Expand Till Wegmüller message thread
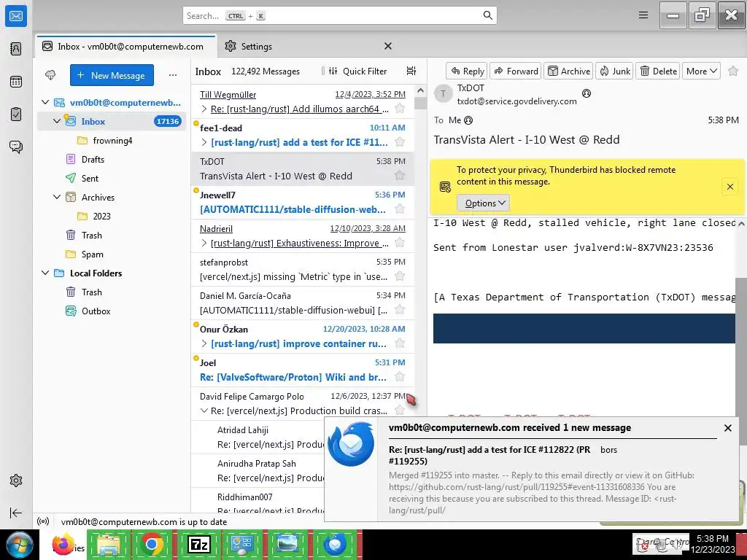747x560 pixels. pyautogui.click(x=204, y=109)
